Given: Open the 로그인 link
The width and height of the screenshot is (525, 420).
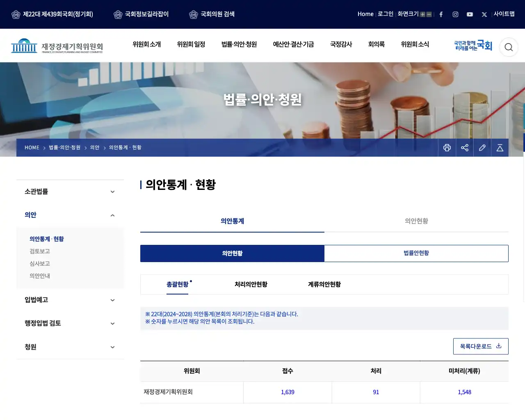Looking at the screenshot, I should 386,14.
